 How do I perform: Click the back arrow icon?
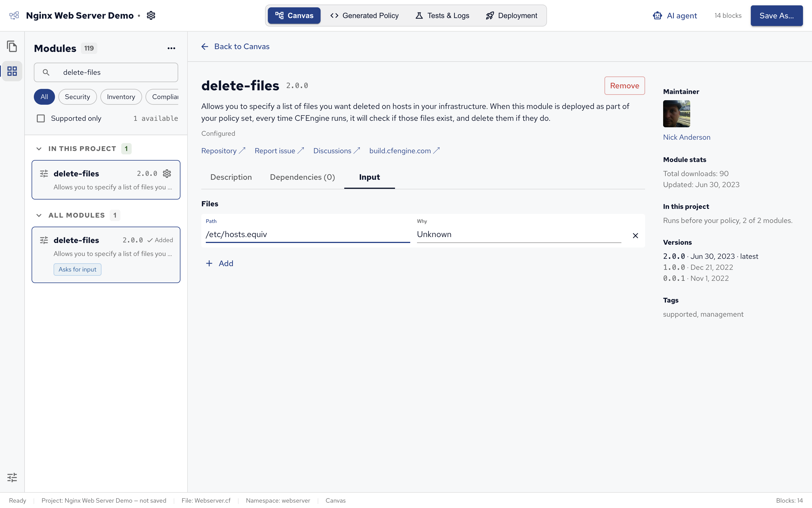205,46
